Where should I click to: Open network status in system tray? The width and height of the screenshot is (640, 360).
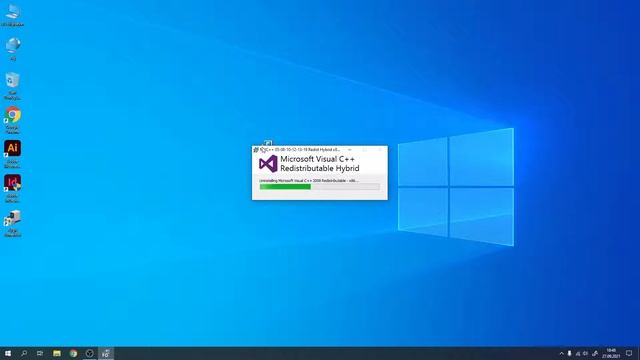578,354
